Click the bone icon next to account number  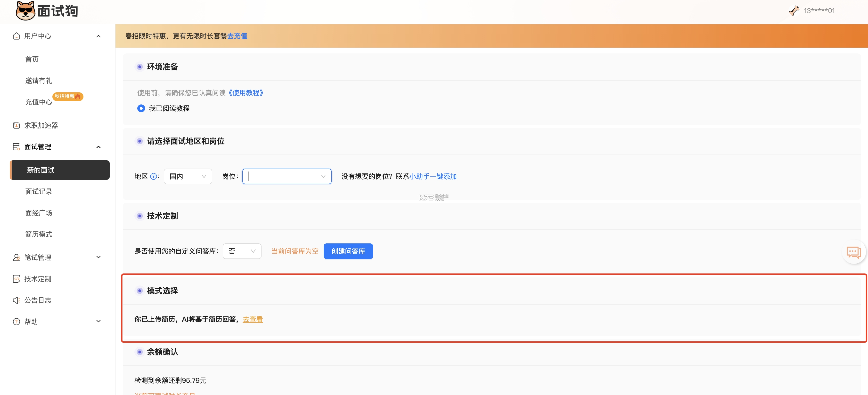click(x=794, y=10)
